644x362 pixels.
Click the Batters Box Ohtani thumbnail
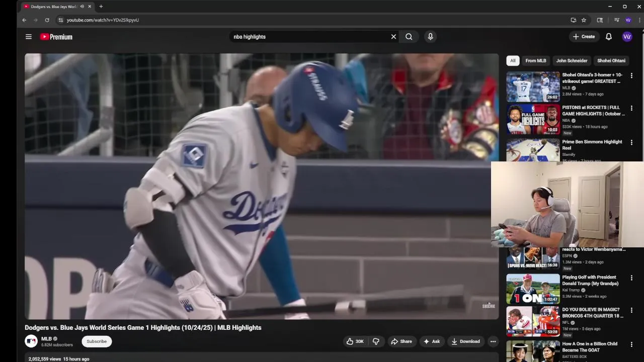click(x=533, y=351)
